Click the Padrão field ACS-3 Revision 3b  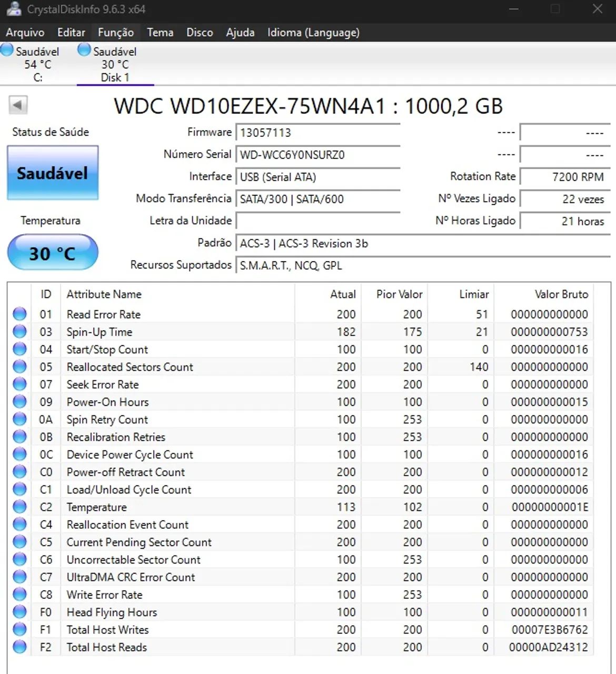point(423,243)
